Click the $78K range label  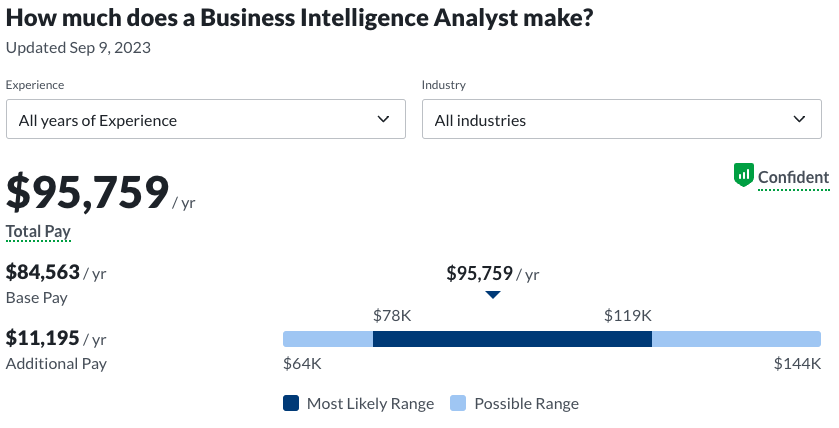(392, 316)
